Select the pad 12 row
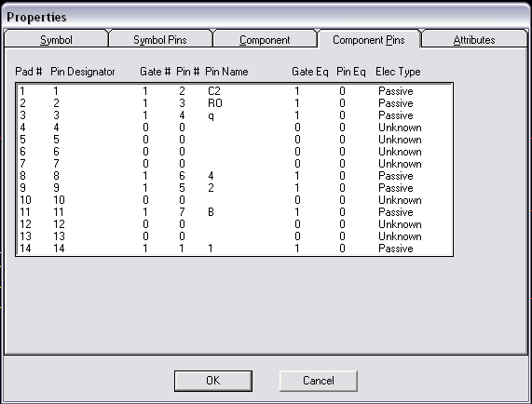The image size is (532, 404). click(x=234, y=224)
